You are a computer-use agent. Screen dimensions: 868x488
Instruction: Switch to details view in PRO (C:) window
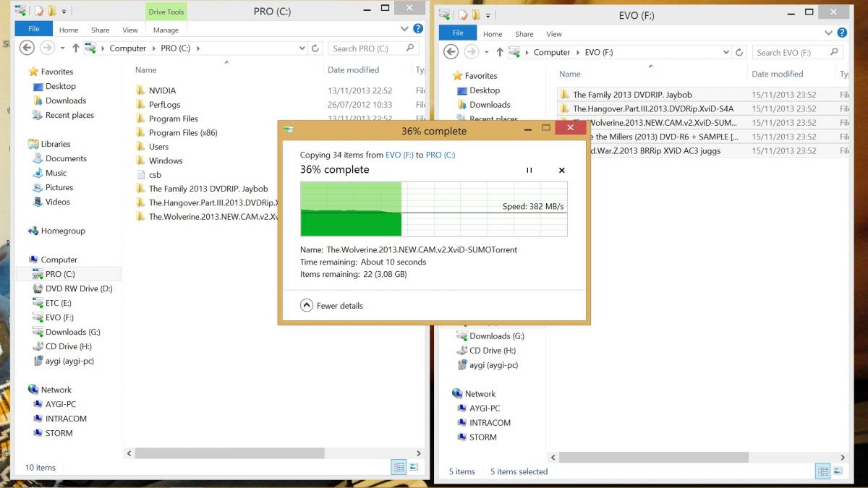[x=399, y=467]
